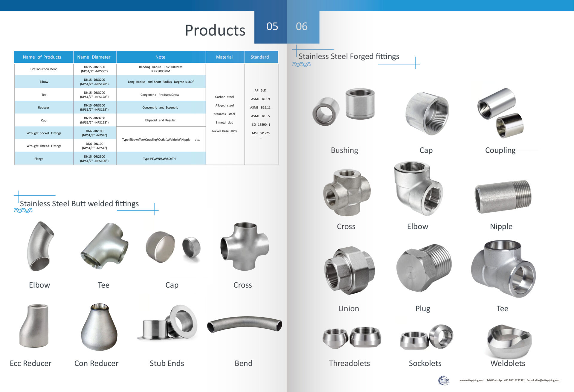This screenshot has height=392, width=574.
Task: Select the Reducer table row name
Action: (44, 107)
